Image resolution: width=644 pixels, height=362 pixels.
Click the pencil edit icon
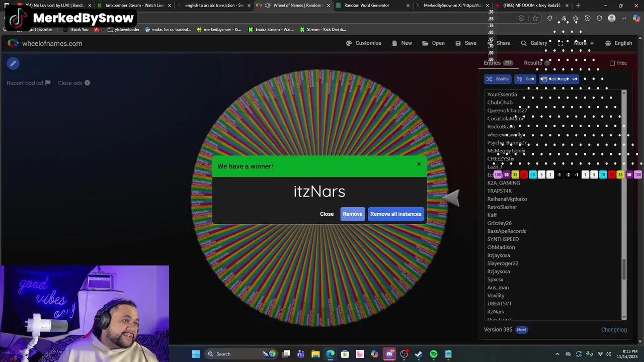13,63
